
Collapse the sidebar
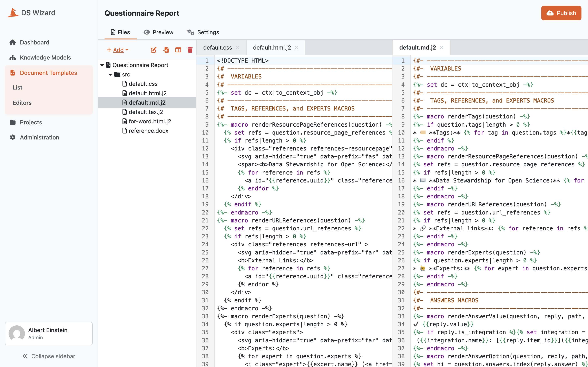coord(49,356)
